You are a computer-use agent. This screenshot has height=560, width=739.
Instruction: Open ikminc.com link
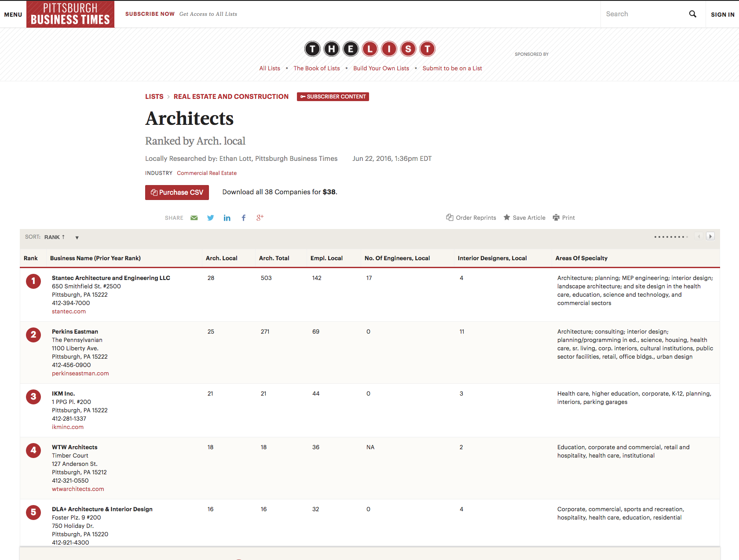pyautogui.click(x=68, y=427)
